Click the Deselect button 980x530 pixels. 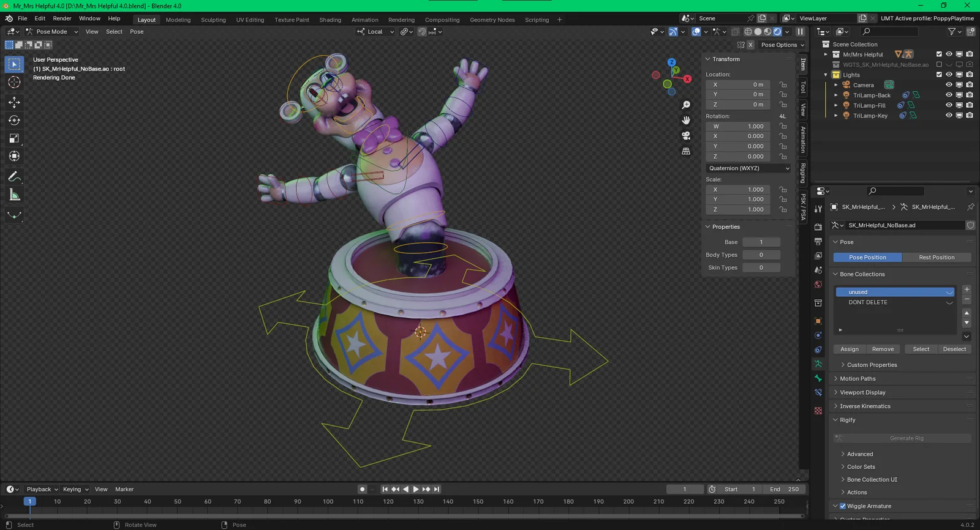pos(954,349)
